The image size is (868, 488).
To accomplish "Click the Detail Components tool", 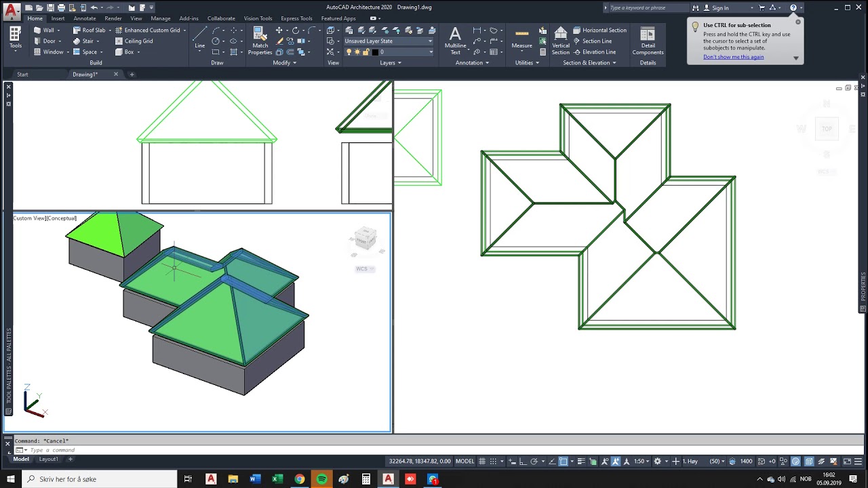I will click(648, 41).
